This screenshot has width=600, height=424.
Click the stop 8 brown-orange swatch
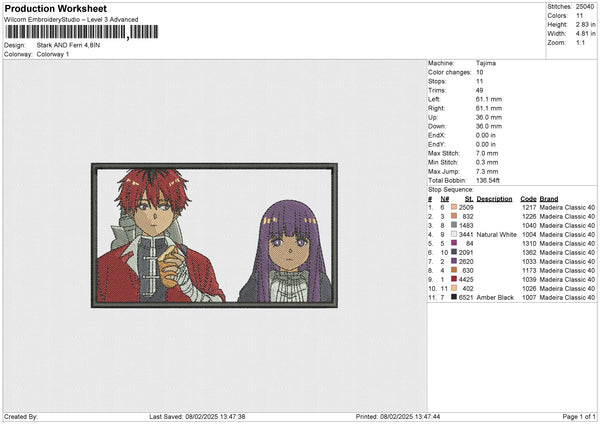[x=454, y=270]
